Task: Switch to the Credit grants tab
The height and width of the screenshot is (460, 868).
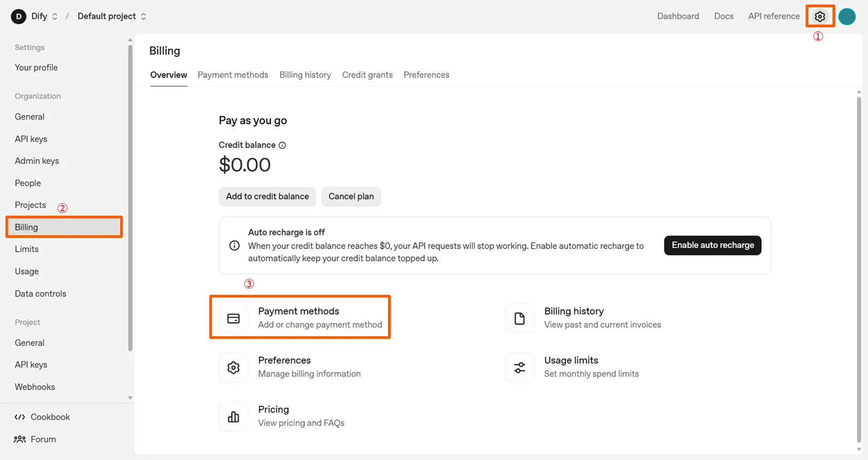Action: pos(367,75)
